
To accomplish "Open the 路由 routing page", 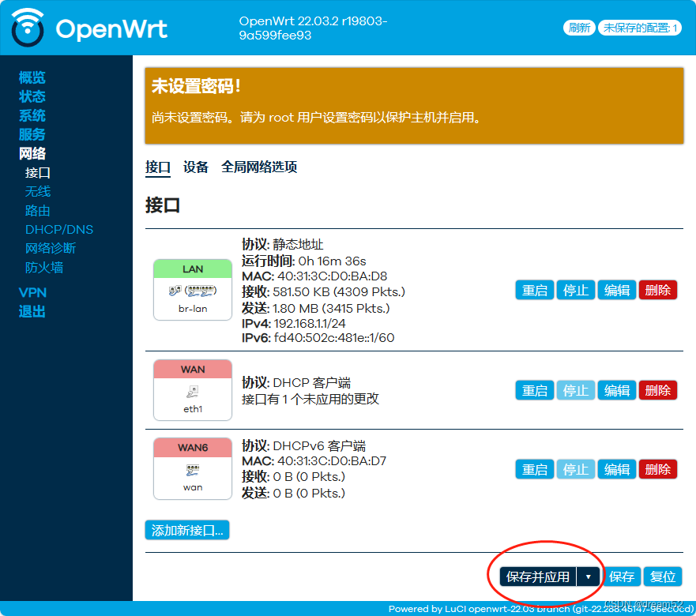I will [x=38, y=210].
